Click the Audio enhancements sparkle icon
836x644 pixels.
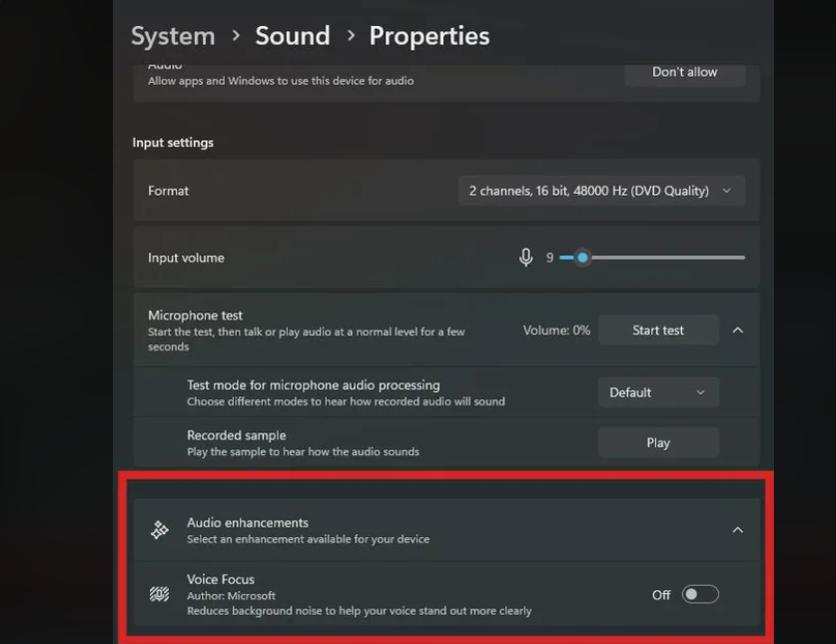click(160, 530)
